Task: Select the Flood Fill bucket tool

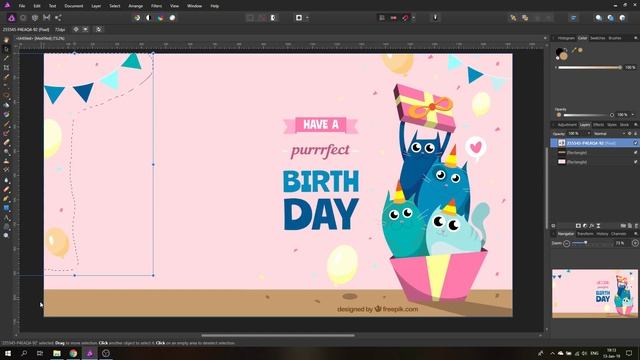Action: point(6,105)
